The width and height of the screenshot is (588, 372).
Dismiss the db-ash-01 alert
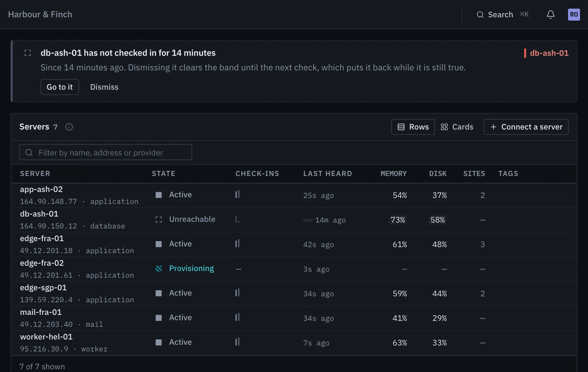[104, 87]
